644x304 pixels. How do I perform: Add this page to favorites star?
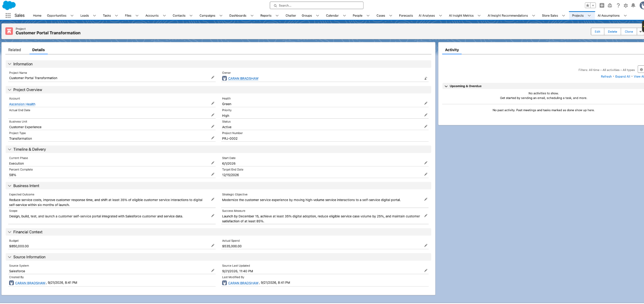point(587,5)
